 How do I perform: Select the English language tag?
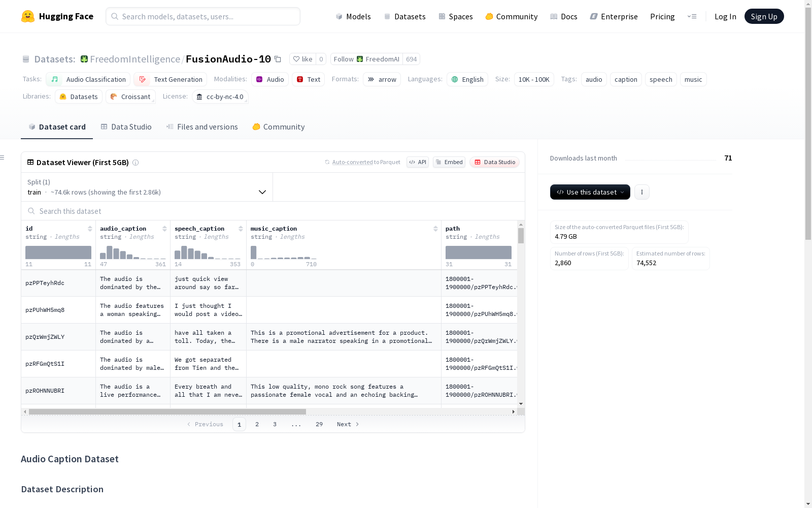click(x=467, y=79)
